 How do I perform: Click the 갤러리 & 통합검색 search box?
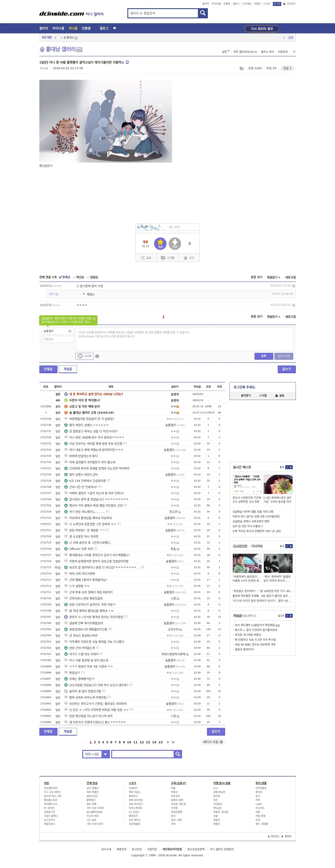[163, 13]
